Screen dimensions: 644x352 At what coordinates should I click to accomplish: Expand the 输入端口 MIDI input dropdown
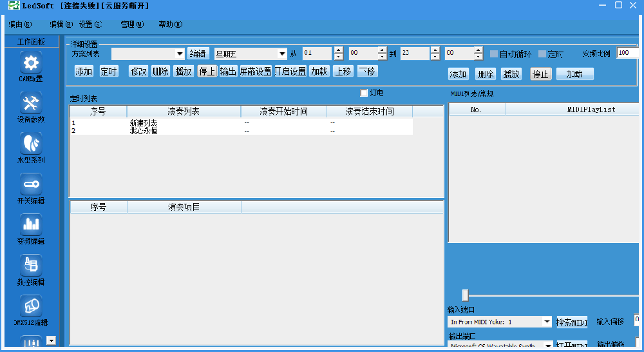547,322
